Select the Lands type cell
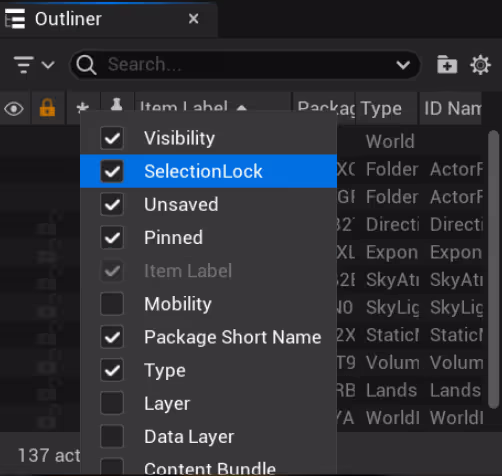Image resolution: width=502 pixels, height=476 pixels. click(391, 390)
